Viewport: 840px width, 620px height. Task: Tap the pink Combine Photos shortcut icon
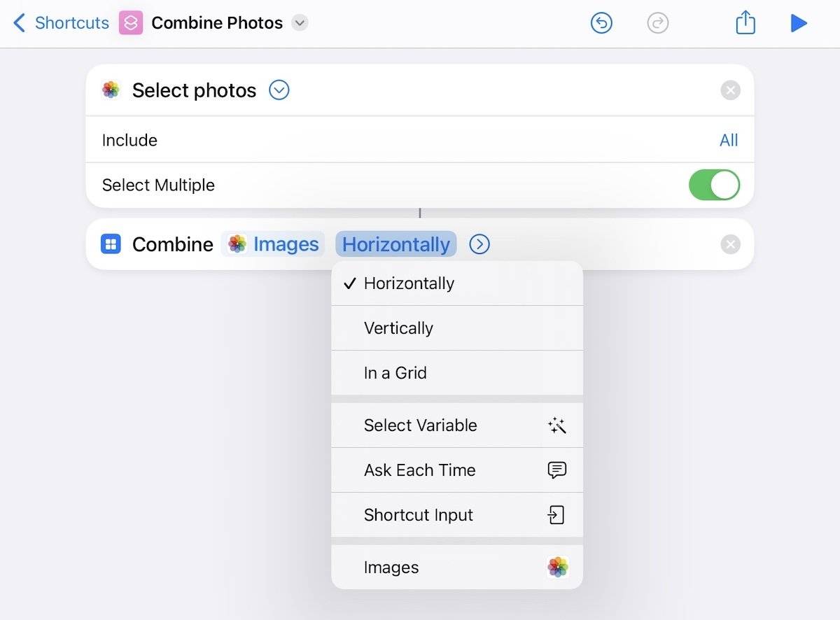point(131,23)
